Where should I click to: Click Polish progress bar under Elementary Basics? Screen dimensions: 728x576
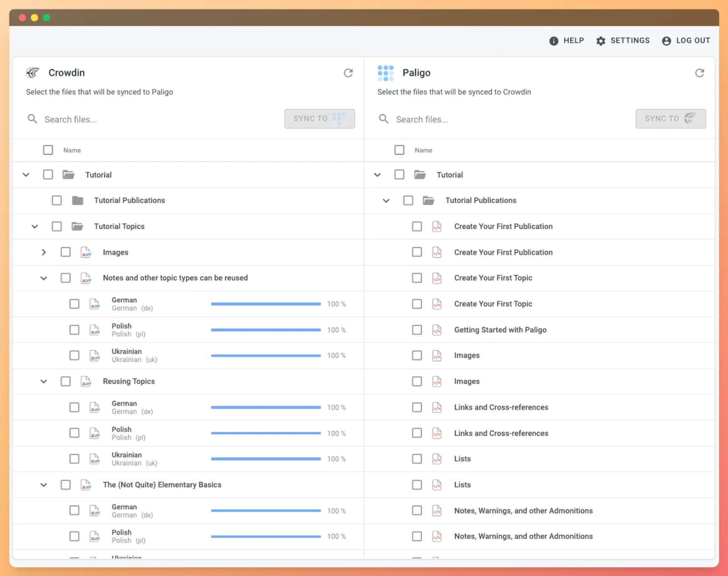pyautogui.click(x=266, y=537)
